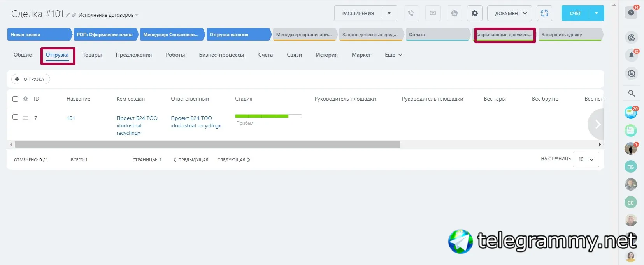Open deal settings gear icon
The height and width of the screenshot is (265, 644).
tap(475, 13)
